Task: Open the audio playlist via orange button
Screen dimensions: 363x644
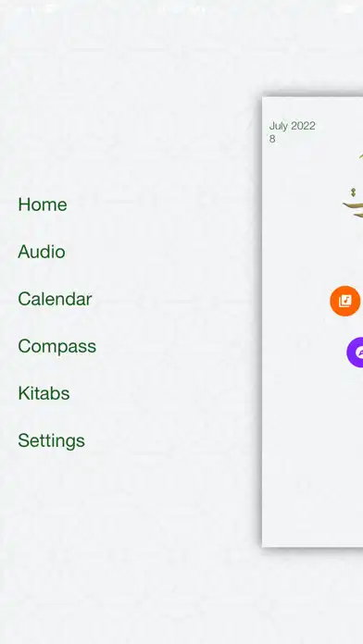Action: point(345,301)
